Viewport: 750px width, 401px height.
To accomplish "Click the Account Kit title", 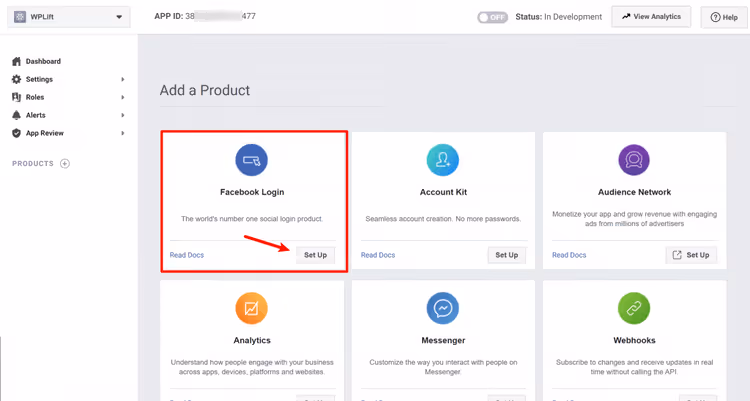I will pyautogui.click(x=443, y=192).
